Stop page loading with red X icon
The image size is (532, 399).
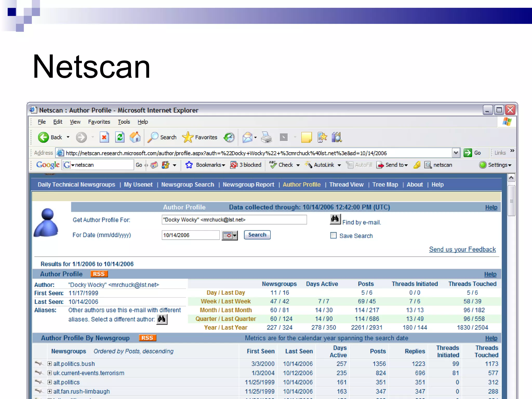pos(104,137)
